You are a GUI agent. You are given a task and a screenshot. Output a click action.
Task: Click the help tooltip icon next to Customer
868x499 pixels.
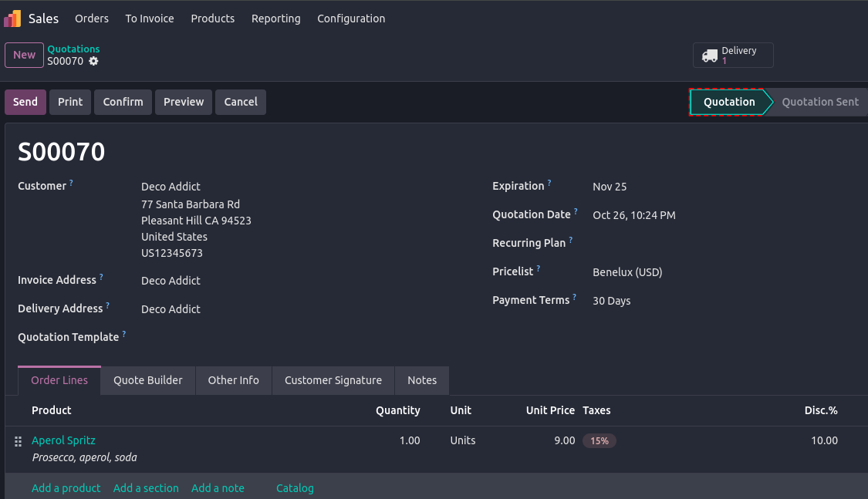(x=72, y=183)
